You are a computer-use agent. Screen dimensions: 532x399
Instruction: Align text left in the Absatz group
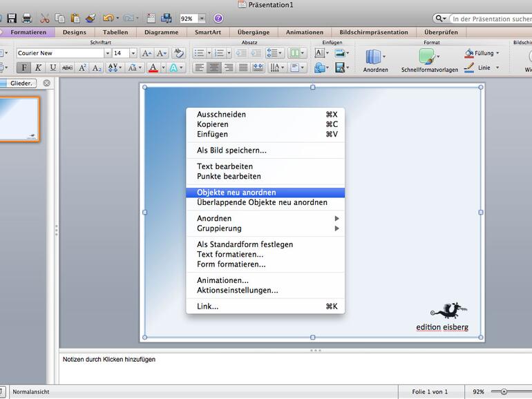[x=200, y=68]
